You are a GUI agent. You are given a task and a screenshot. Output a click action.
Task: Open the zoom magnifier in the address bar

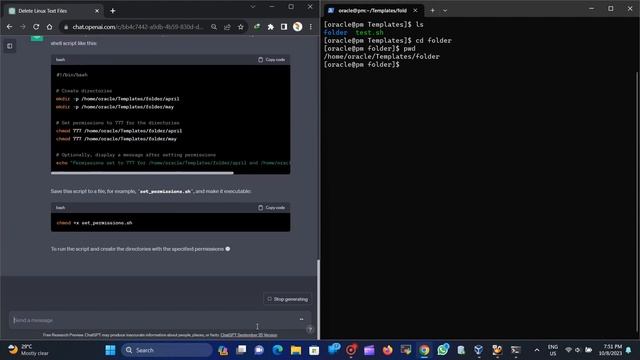pyautogui.click(x=214, y=27)
